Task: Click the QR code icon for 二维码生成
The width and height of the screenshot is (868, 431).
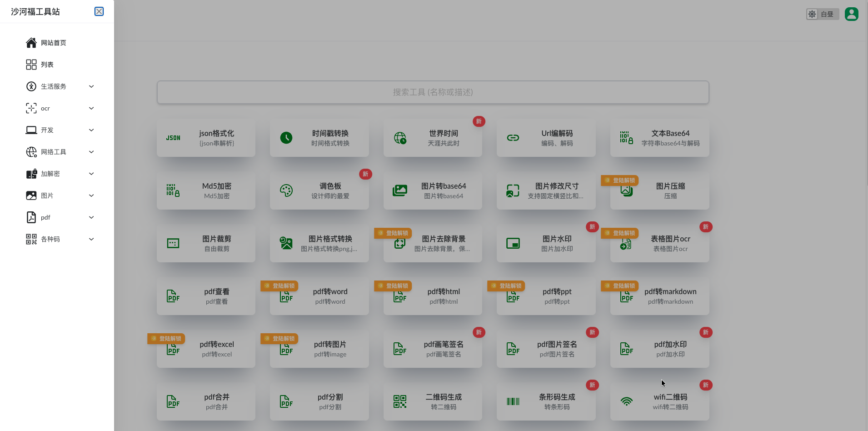Action: (x=400, y=401)
